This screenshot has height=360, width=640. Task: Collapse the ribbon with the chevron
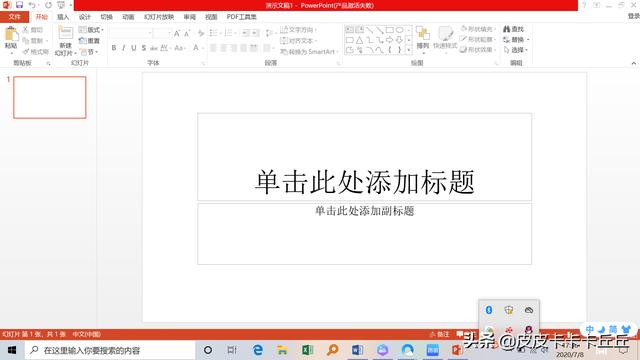pos(633,63)
